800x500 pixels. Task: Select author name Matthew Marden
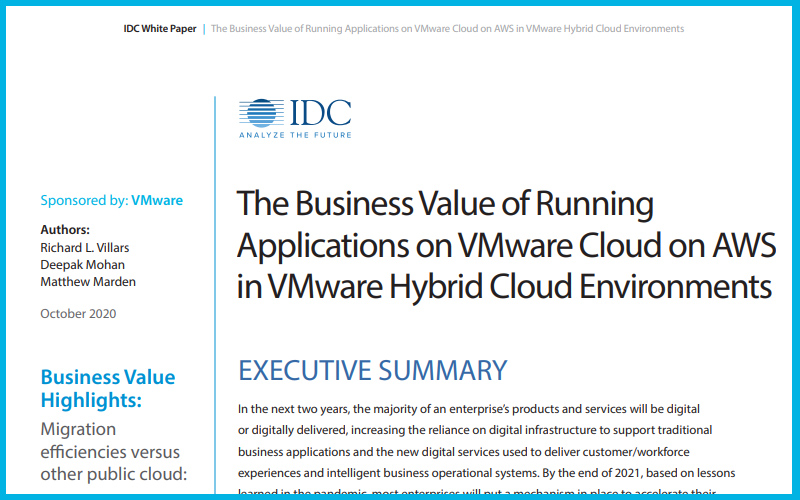pyautogui.click(x=88, y=281)
